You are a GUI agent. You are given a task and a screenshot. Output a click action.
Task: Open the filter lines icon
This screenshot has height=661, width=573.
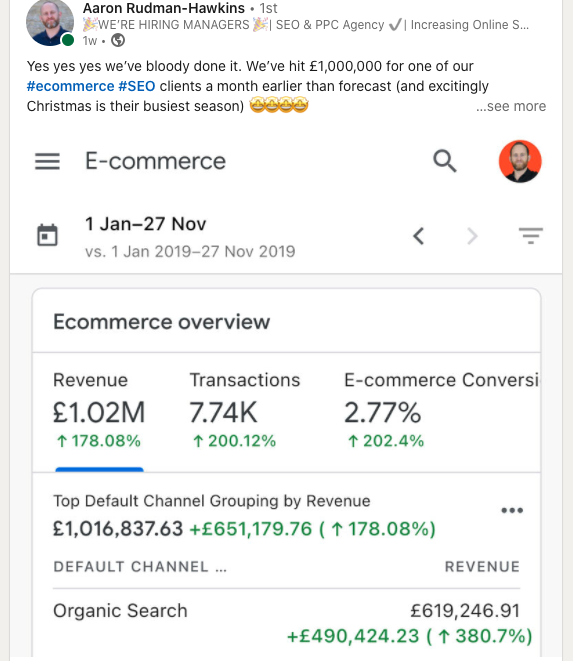531,236
